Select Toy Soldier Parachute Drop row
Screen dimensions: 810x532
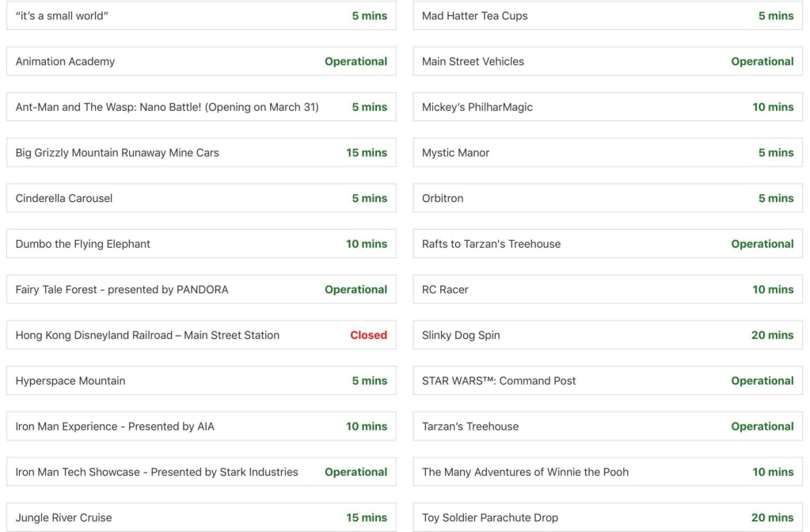[607, 518]
